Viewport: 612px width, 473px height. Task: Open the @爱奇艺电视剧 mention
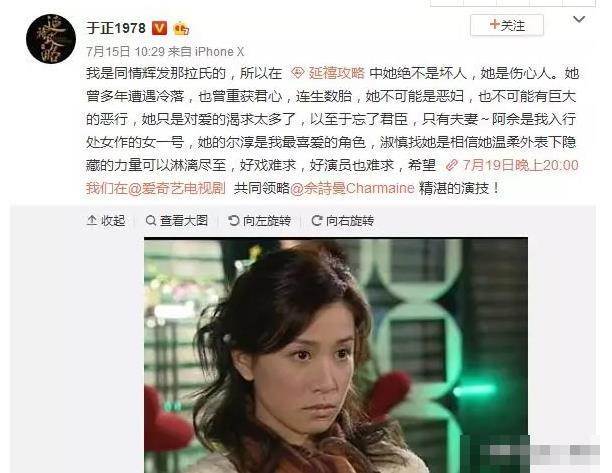click(x=177, y=188)
